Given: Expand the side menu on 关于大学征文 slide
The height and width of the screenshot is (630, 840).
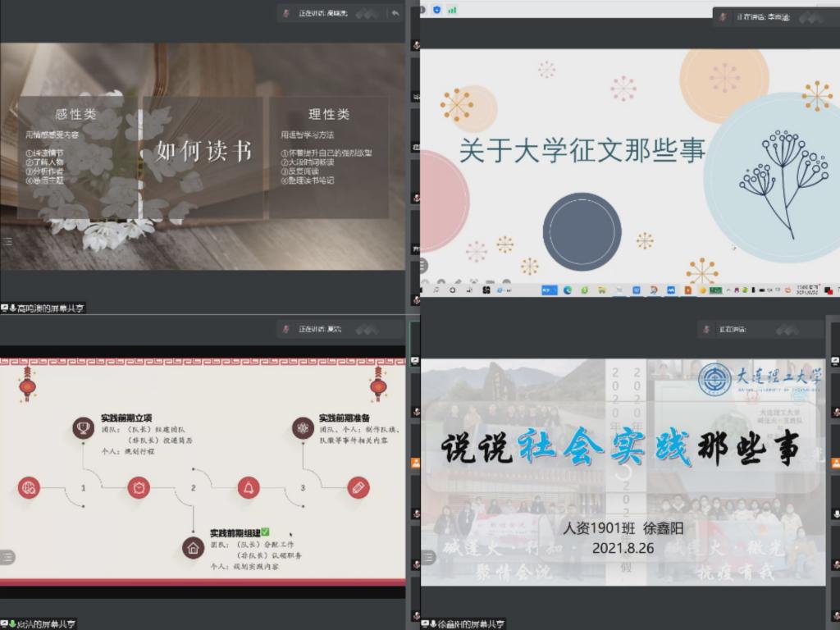Looking at the screenshot, I should 423,266.
